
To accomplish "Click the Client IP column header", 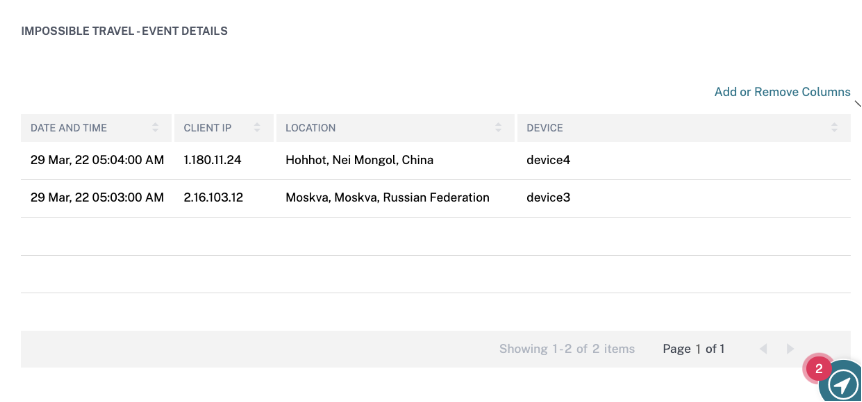I will pos(208,128).
